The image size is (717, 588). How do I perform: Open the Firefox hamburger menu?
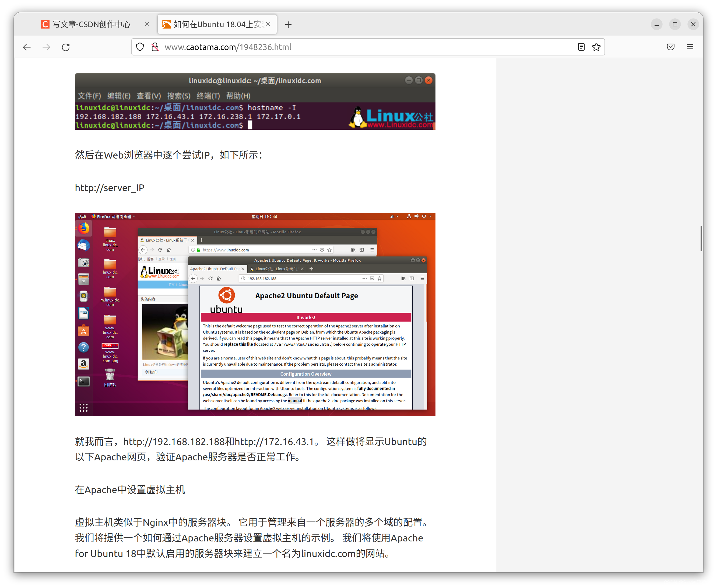pyautogui.click(x=690, y=47)
